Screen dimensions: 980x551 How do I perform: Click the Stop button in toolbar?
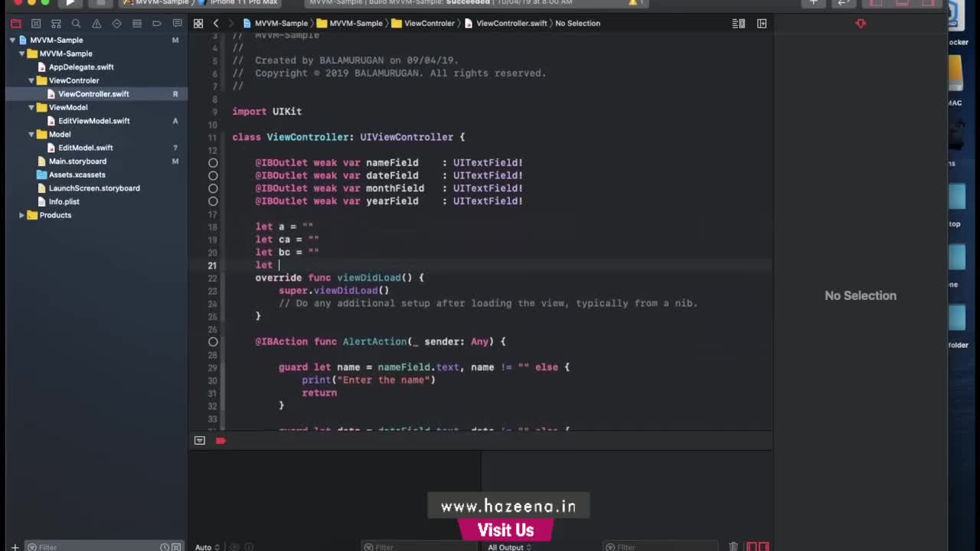pyautogui.click(x=100, y=2)
